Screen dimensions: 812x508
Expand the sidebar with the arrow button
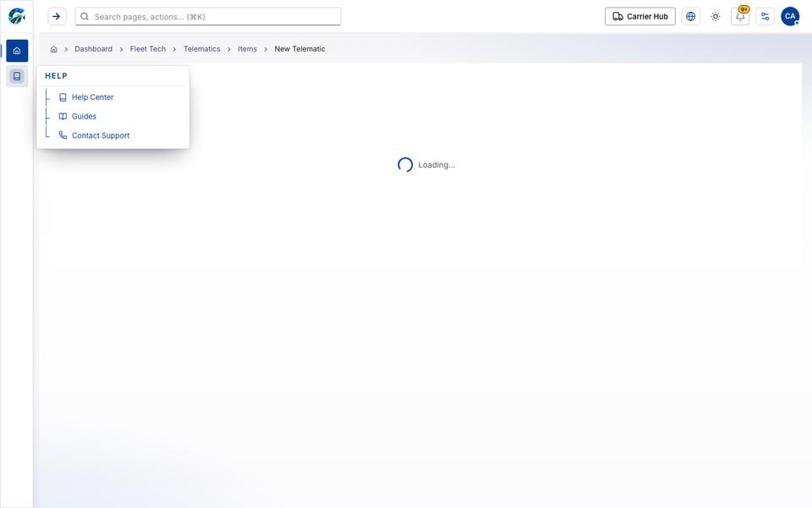(57, 17)
